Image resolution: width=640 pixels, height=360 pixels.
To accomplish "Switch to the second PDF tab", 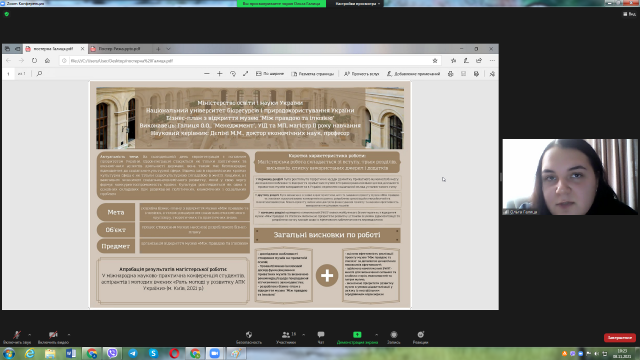I will [119, 49].
